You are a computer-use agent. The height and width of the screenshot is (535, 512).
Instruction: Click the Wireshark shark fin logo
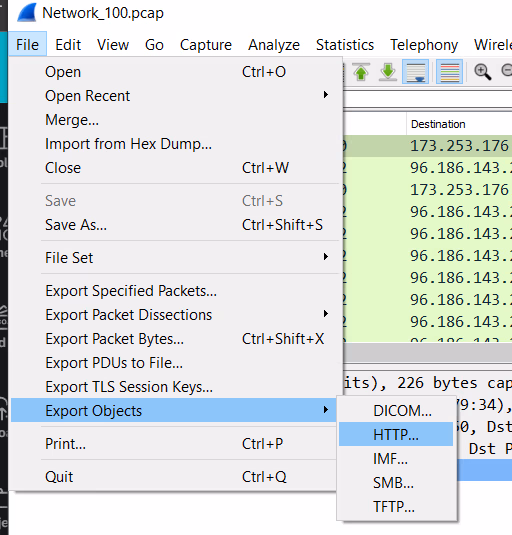[x=27, y=13]
